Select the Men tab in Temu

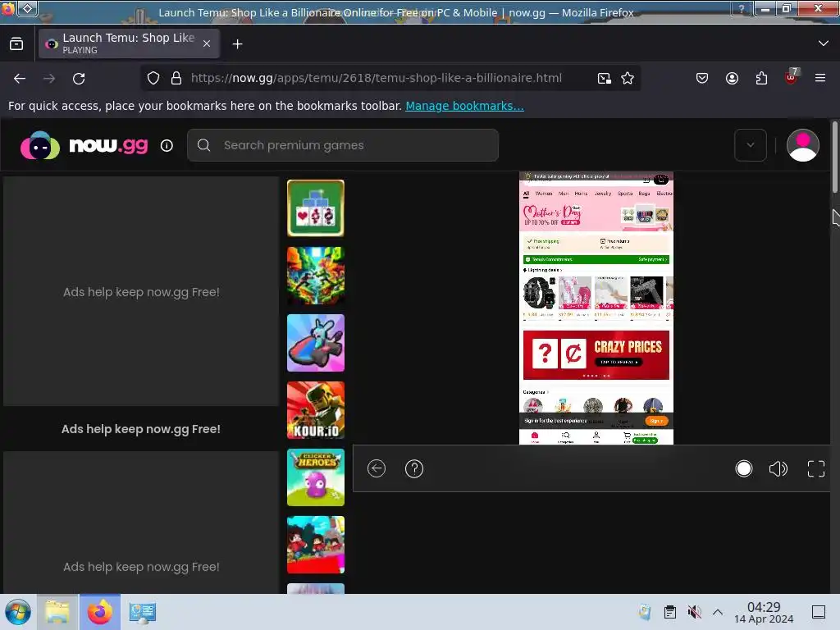(564, 194)
